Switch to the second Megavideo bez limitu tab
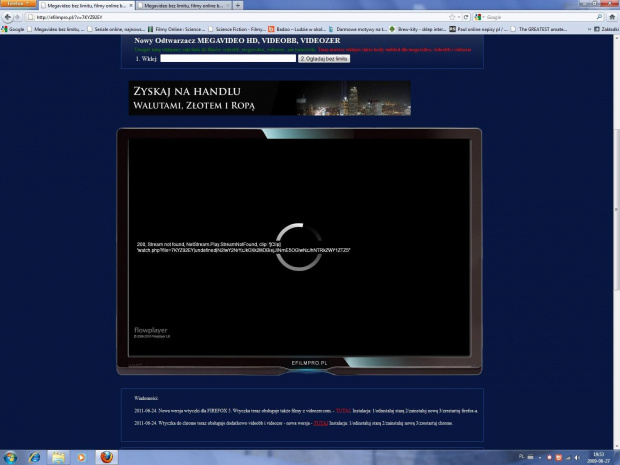The height and width of the screenshot is (465, 620). [183, 6]
